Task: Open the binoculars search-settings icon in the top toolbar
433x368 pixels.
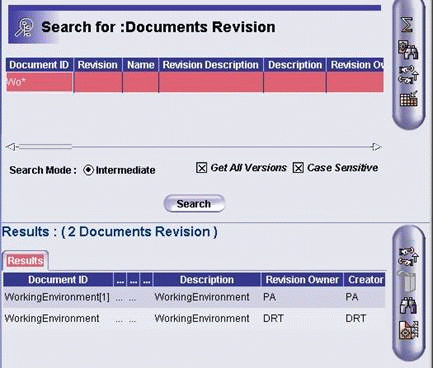Action: [408, 50]
